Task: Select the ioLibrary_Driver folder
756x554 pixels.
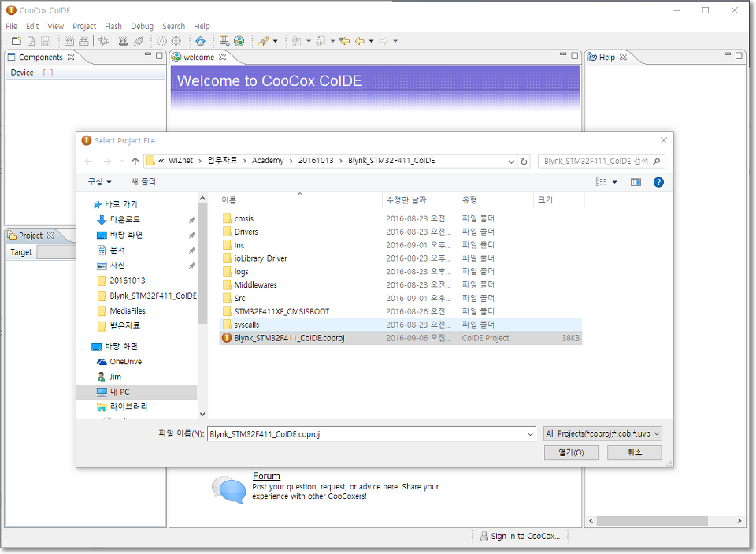Action: [401, 258]
